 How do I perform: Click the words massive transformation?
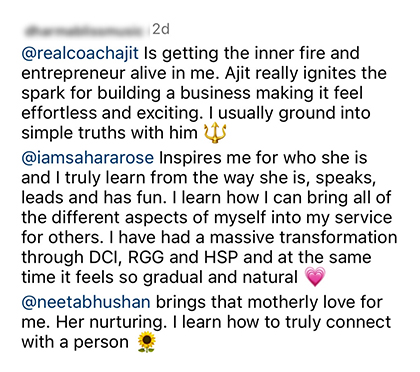303,238
